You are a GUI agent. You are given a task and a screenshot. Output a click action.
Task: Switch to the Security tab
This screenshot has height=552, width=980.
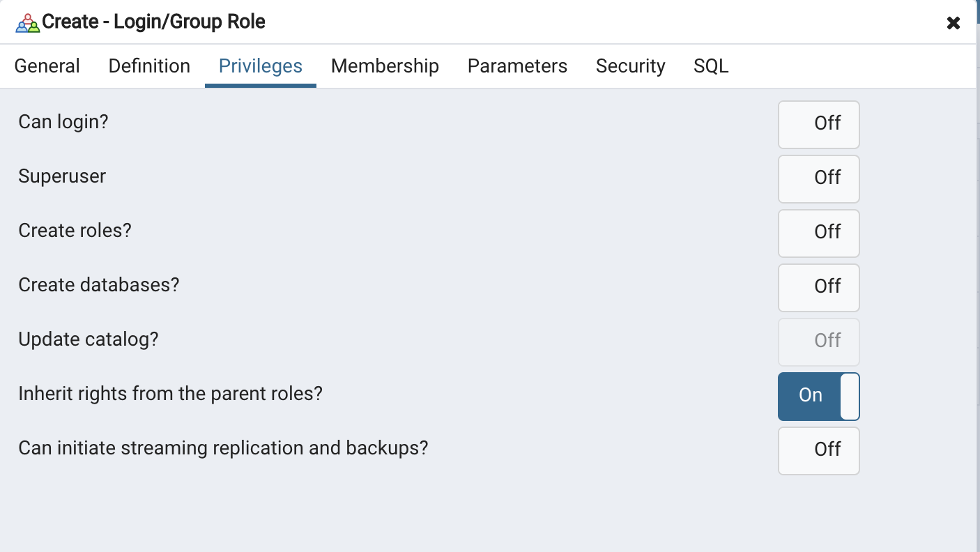pyautogui.click(x=630, y=66)
